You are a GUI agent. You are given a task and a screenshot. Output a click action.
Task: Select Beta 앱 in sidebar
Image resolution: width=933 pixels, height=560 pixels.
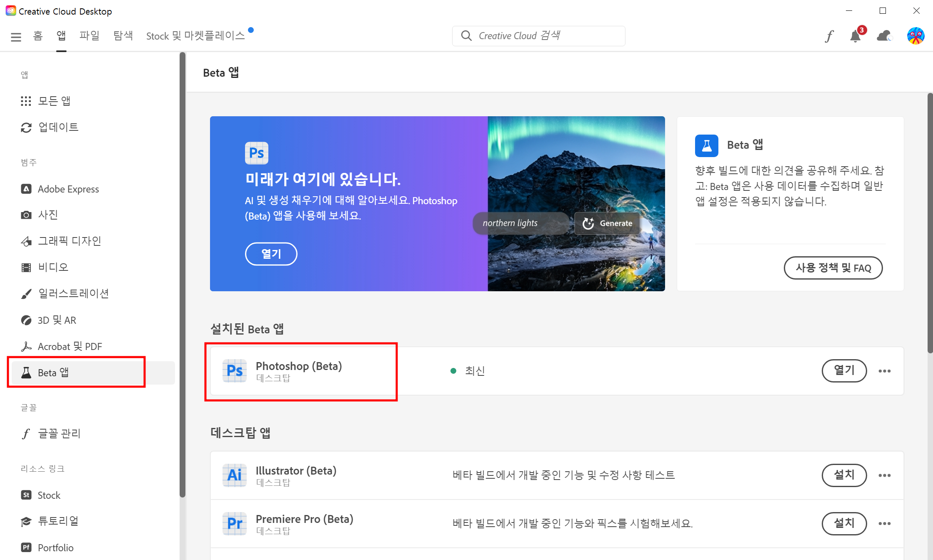click(93, 372)
